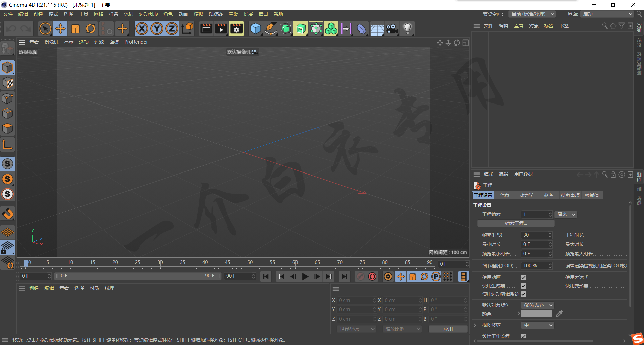Image resolution: width=644 pixels, height=345 pixels.
Task: Select the Rotate tool icon
Action: tap(91, 29)
